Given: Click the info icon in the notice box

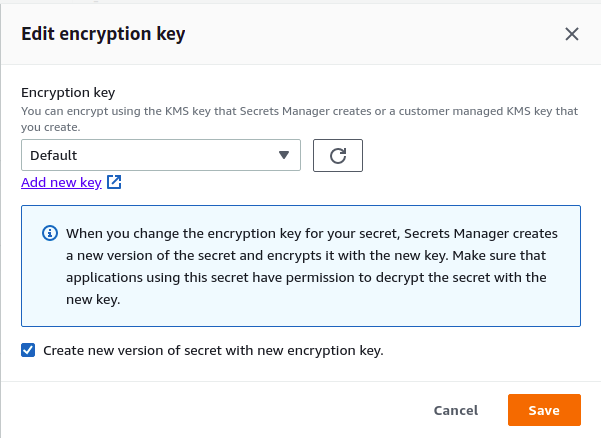Looking at the screenshot, I should [49, 234].
